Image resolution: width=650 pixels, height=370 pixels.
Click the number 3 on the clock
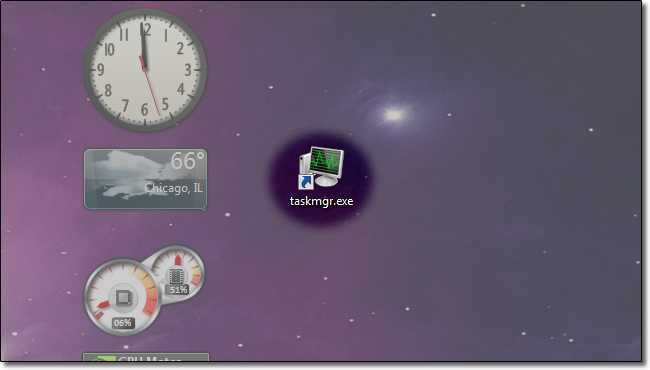188,70
